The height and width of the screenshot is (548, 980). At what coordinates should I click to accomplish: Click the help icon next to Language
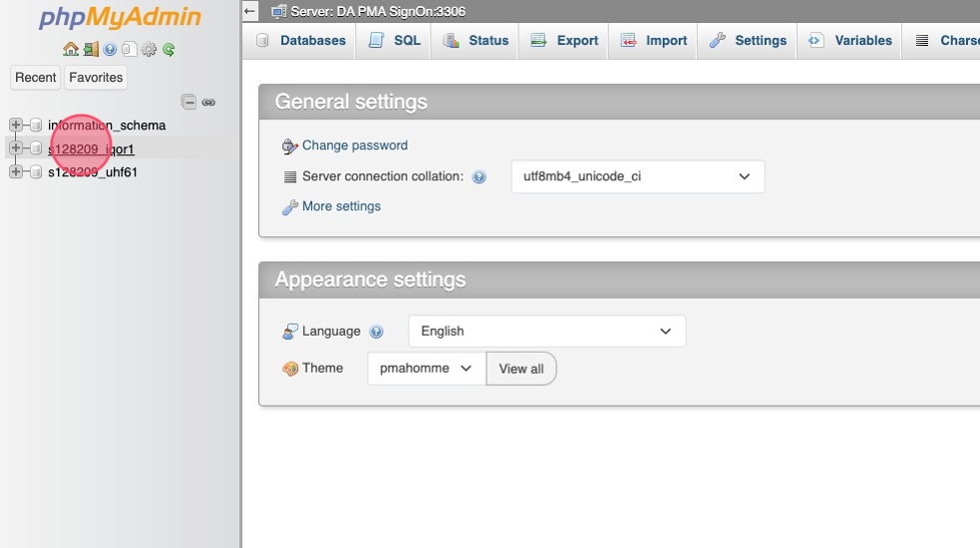tap(376, 332)
